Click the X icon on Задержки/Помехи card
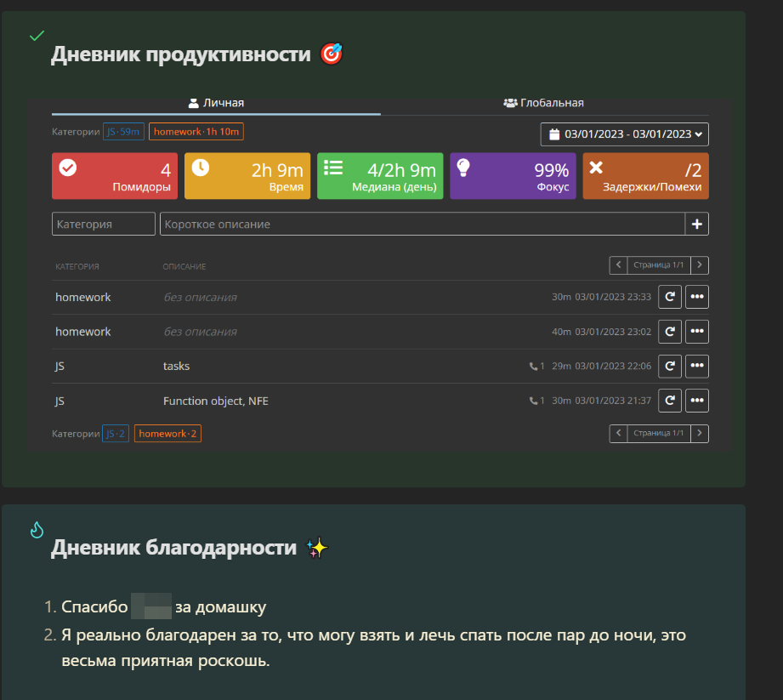 tap(596, 168)
